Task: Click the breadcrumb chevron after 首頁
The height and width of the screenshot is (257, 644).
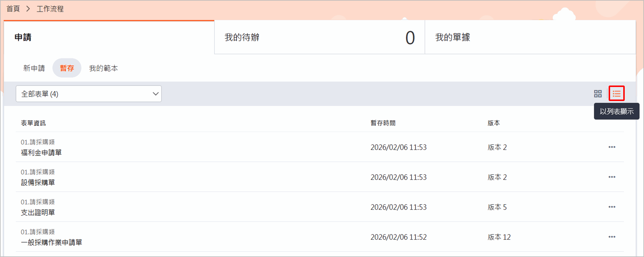Action: (28, 9)
